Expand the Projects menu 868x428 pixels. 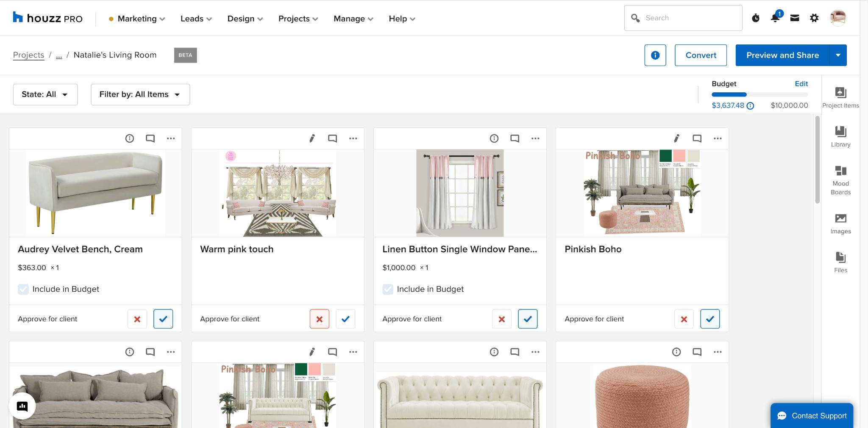pos(298,19)
